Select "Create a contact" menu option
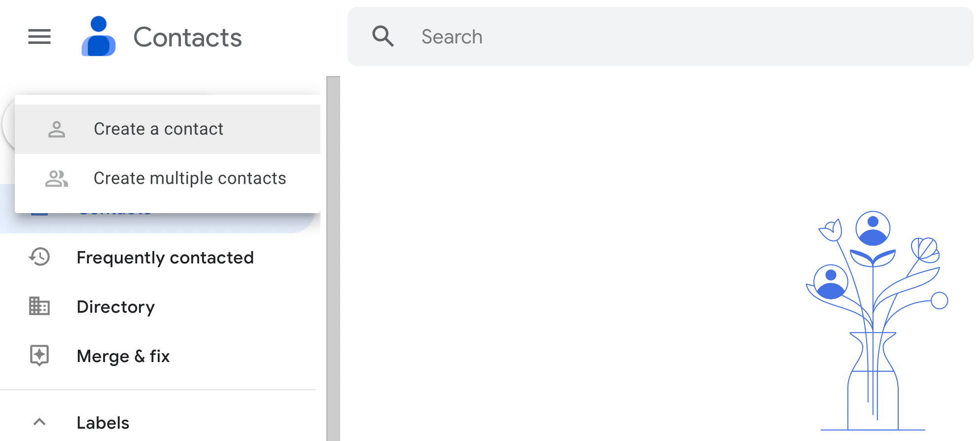This screenshot has height=441, width=980. (x=158, y=129)
